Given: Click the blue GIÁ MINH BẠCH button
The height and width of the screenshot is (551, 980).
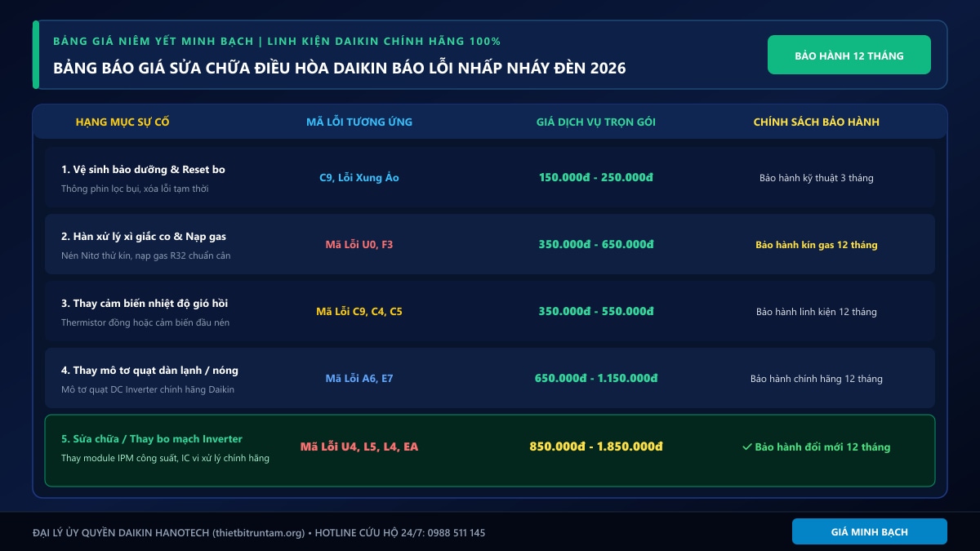Looking at the screenshot, I should point(870,531).
